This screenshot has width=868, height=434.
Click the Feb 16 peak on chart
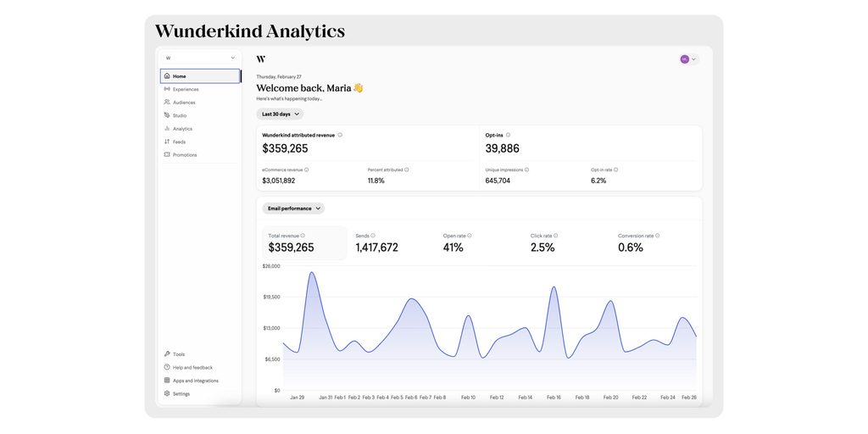[x=554, y=287]
